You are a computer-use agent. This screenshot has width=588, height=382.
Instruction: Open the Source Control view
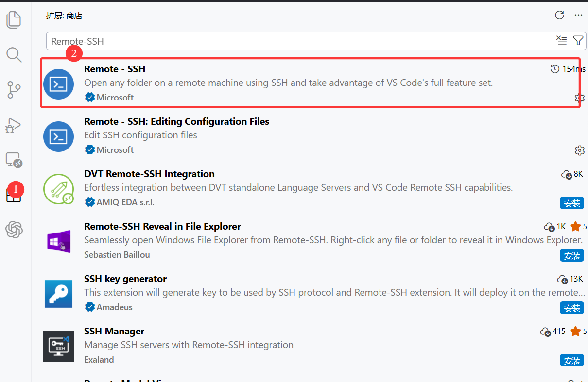[x=14, y=90]
